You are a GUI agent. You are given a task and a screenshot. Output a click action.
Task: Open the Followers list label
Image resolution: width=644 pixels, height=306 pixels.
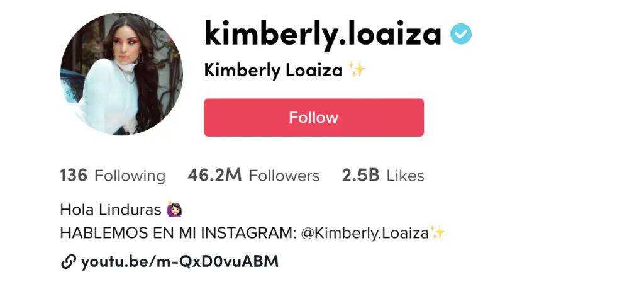[x=284, y=176]
